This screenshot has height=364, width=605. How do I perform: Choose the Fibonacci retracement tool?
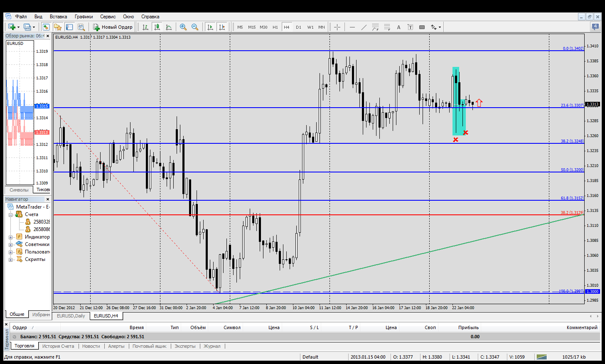pyautogui.click(x=387, y=27)
